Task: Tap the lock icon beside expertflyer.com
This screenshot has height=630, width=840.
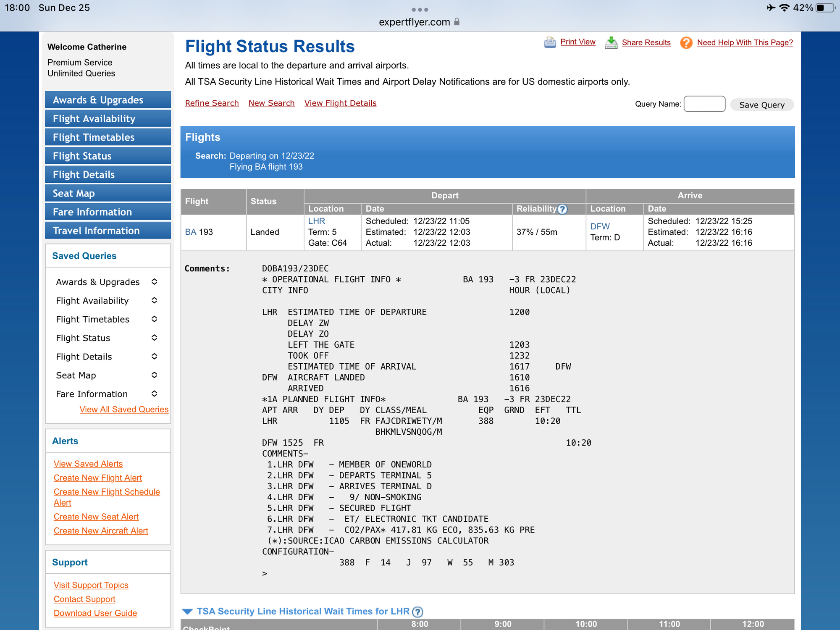Action: point(457,22)
